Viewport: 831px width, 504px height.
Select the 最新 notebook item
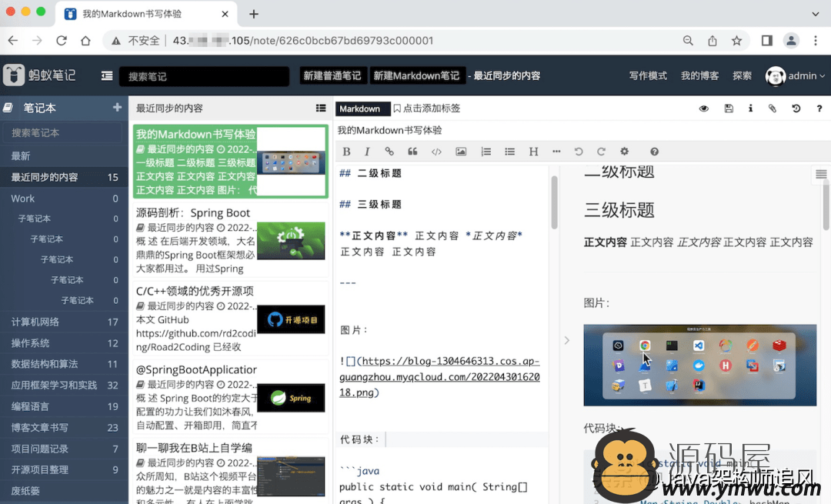coord(64,155)
